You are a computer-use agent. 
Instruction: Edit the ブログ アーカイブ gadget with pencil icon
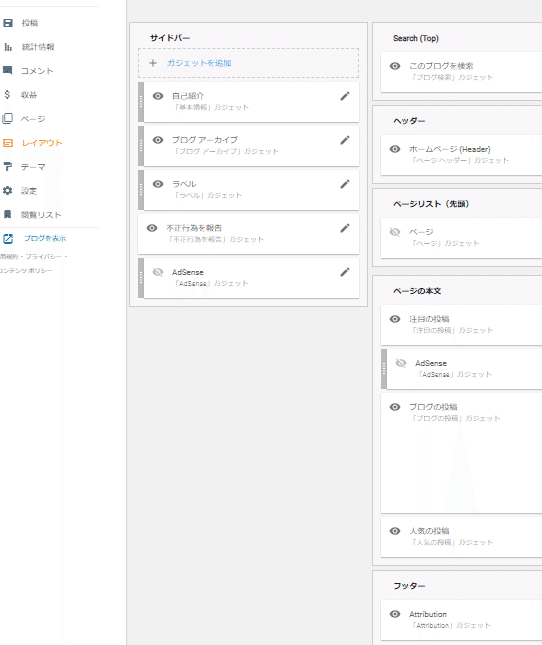tap(345, 140)
